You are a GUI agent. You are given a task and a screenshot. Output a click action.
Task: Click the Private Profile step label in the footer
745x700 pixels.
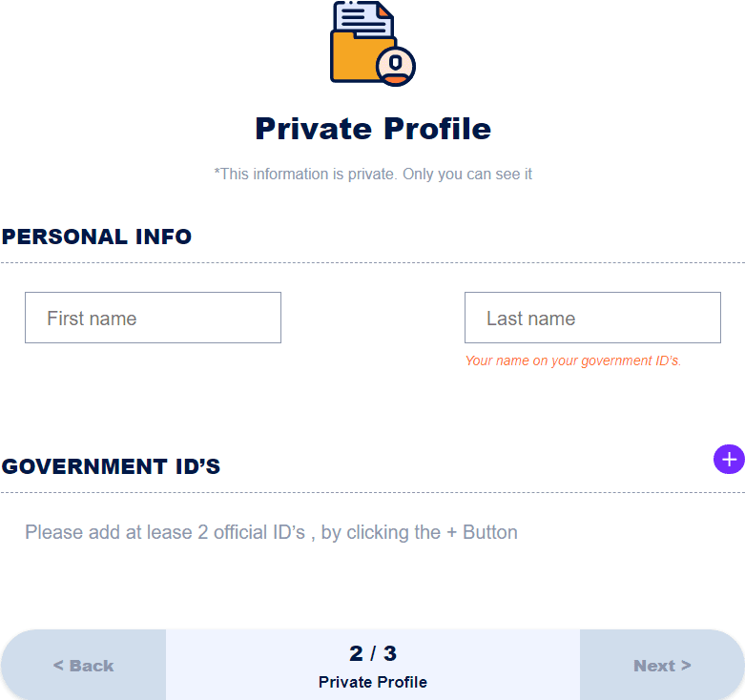(x=373, y=682)
